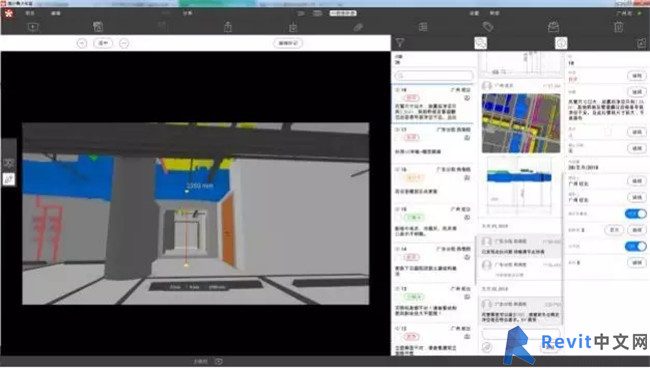Click the pop-out icon at panel header right edge
The width and height of the screenshot is (650, 368).
click(641, 43)
